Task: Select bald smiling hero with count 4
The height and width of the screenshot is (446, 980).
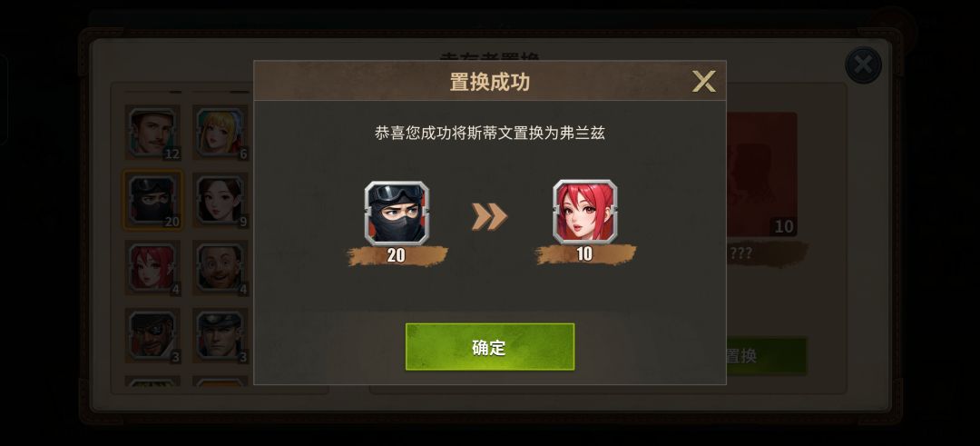Action: coord(220,268)
